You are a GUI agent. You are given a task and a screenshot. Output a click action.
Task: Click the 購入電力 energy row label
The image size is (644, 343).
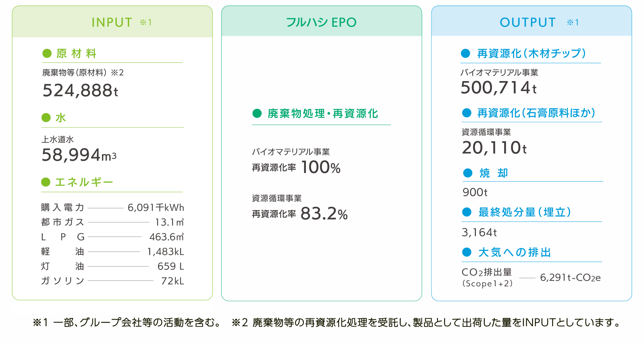[63, 208]
